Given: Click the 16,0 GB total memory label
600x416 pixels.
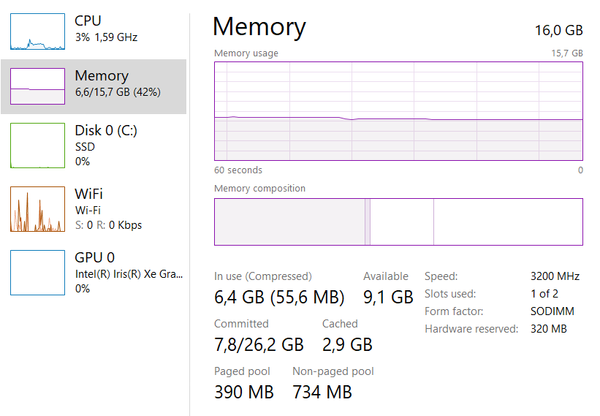Looking at the screenshot, I should (x=559, y=32).
